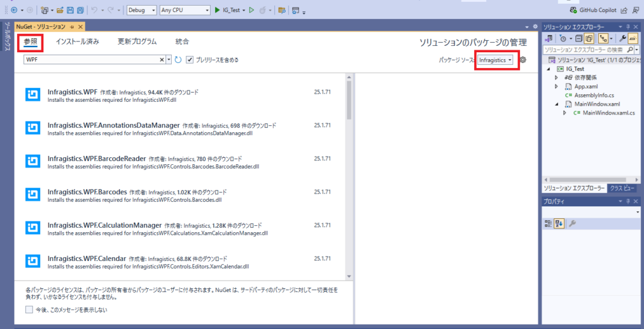This screenshot has height=329, width=644.
Task: Click the Redo arrow icon
Action: (111, 10)
